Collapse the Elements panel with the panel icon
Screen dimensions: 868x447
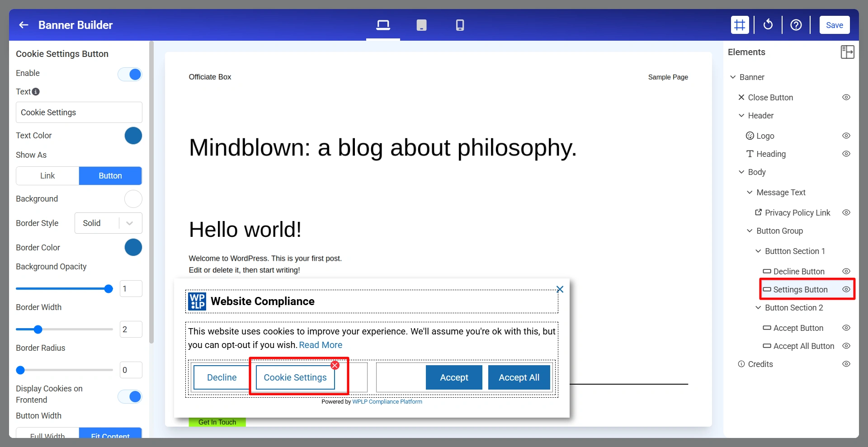click(x=847, y=52)
